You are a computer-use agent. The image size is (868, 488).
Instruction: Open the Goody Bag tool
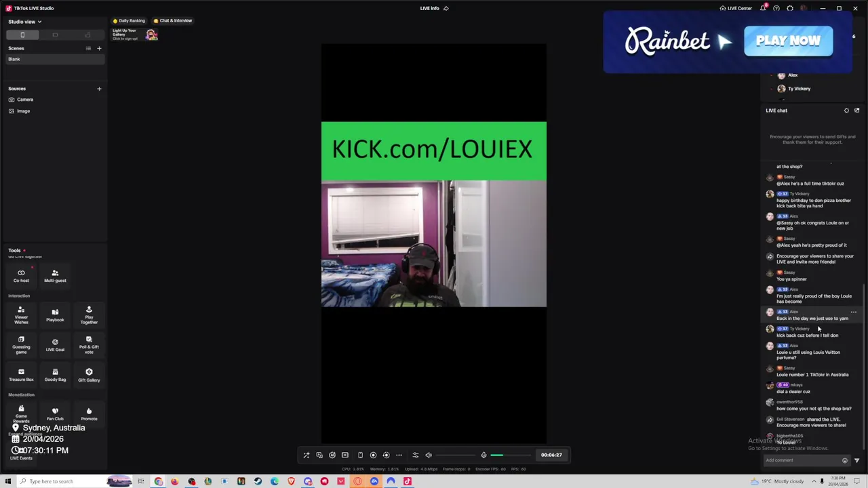(x=55, y=375)
